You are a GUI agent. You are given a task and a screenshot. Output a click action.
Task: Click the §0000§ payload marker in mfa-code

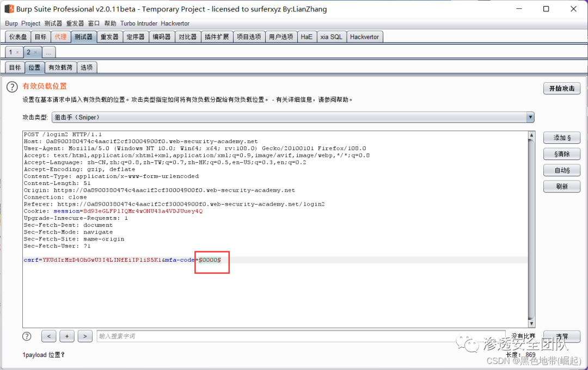[210, 260]
